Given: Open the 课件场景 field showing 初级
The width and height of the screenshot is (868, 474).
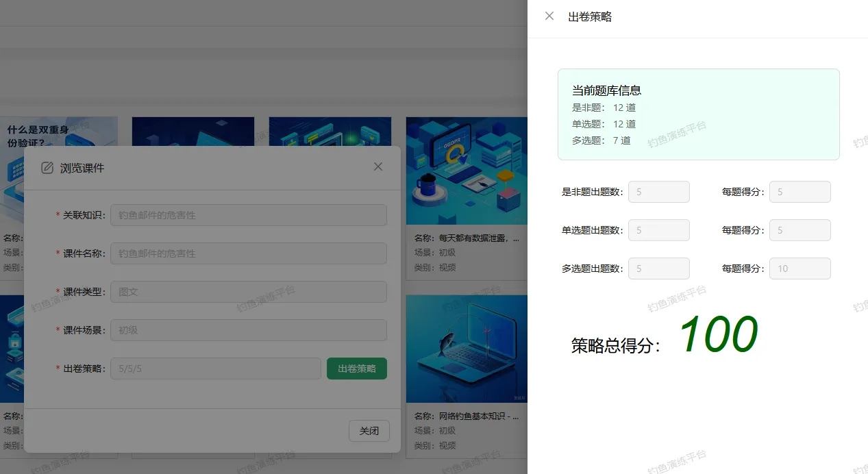Looking at the screenshot, I should point(248,330).
